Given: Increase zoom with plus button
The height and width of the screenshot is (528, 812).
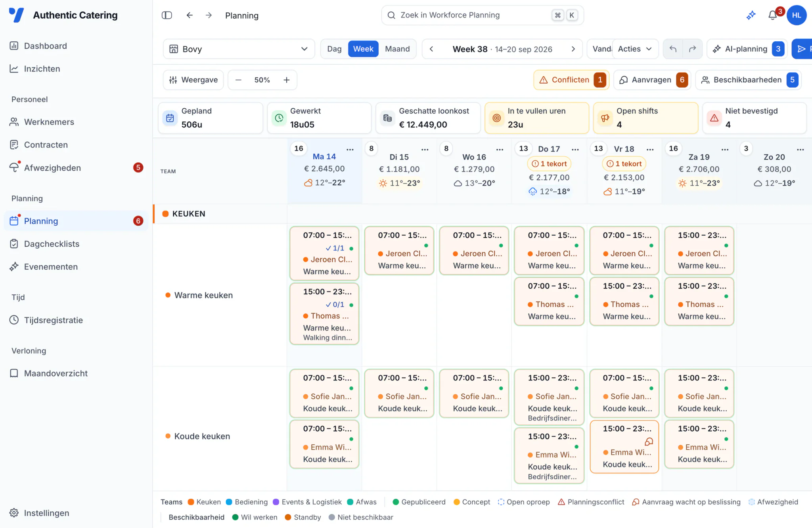Looking at the screenshot, I should coord(286,80).
